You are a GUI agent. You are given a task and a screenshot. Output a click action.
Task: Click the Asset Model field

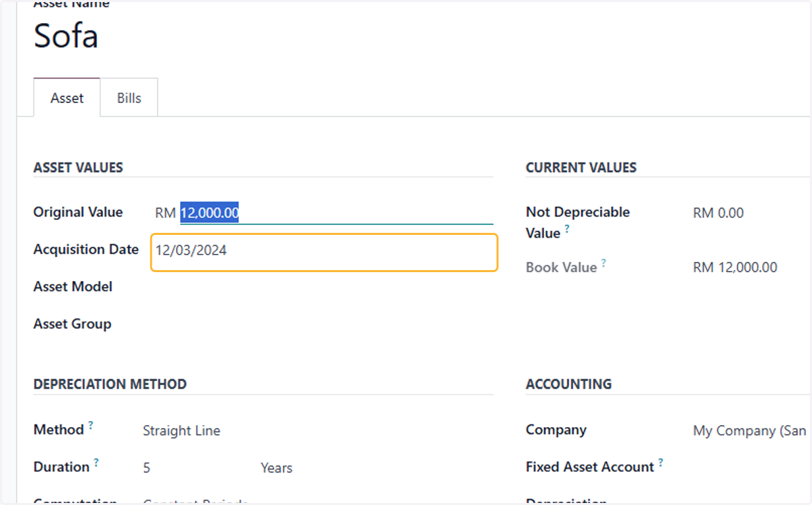click(324, 287)
